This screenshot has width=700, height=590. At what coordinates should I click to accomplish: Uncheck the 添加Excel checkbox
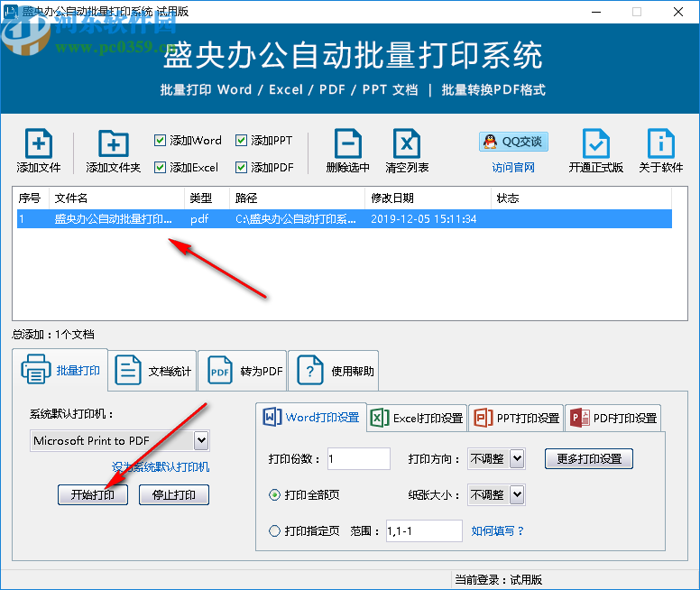160,167
